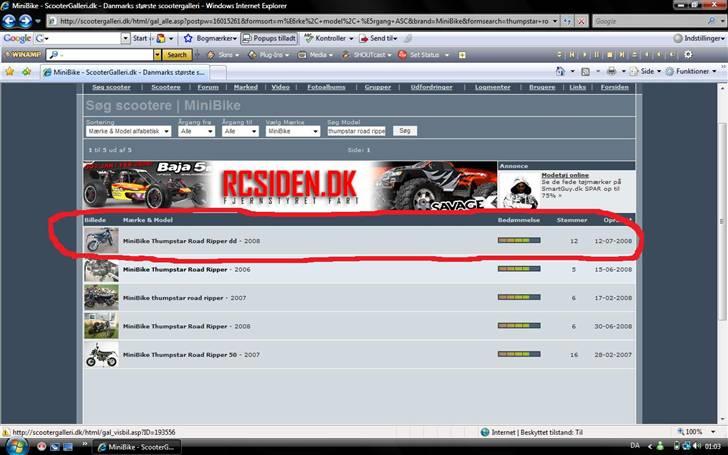Click the Bedømmelse column header
This screenshot has width=728, height=455.
pos(519,220)
